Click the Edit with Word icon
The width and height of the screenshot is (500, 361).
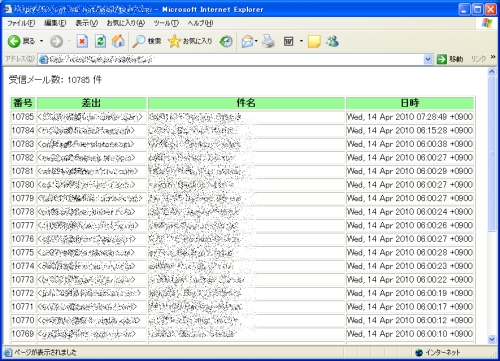point(288,41)
